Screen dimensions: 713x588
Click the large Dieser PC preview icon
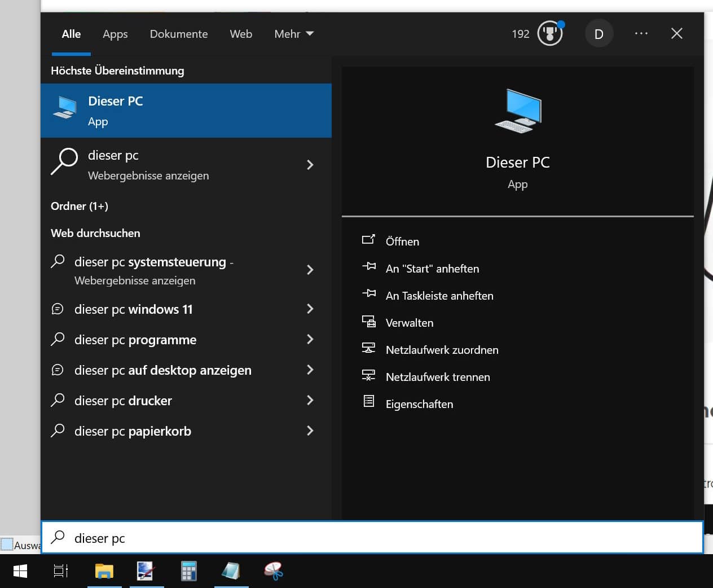coord(518,111)
